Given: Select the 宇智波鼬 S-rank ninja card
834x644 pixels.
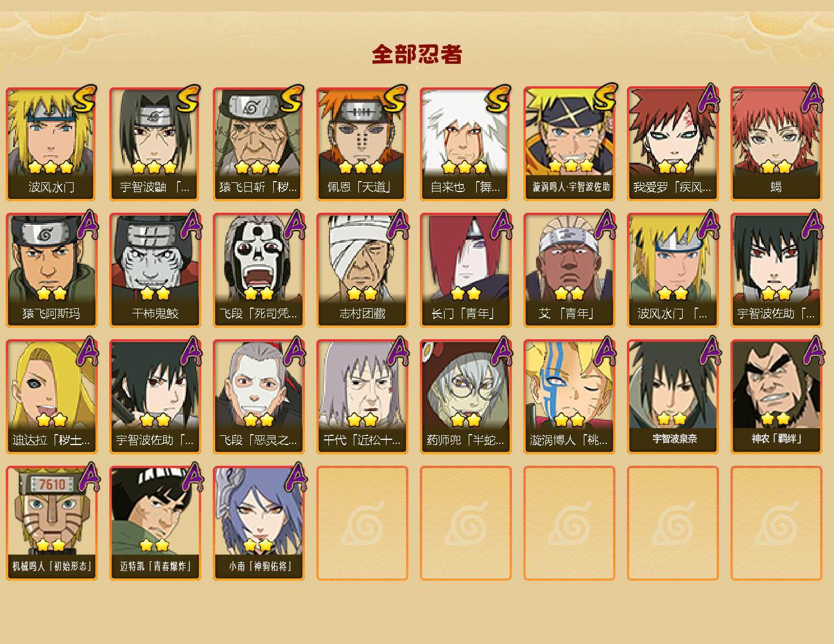Looking at the screenshot, I should (155, 144).
